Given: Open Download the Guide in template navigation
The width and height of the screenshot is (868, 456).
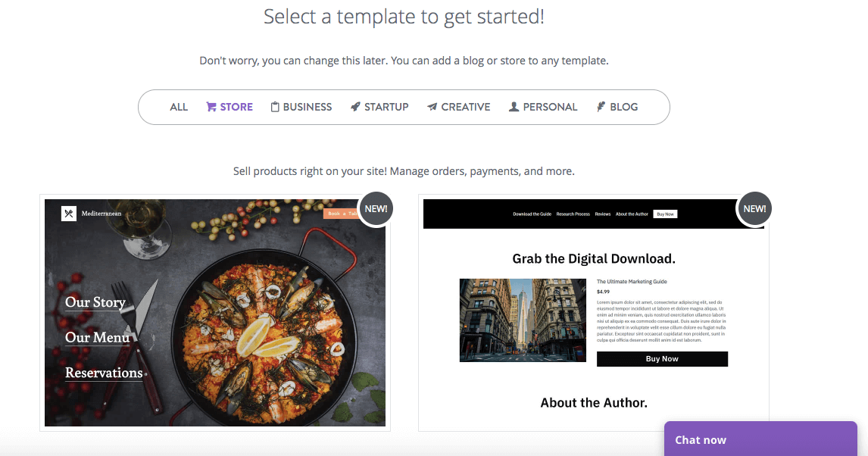Looking at the screenshot, I should pyautogui.click(x=532, y=214).
